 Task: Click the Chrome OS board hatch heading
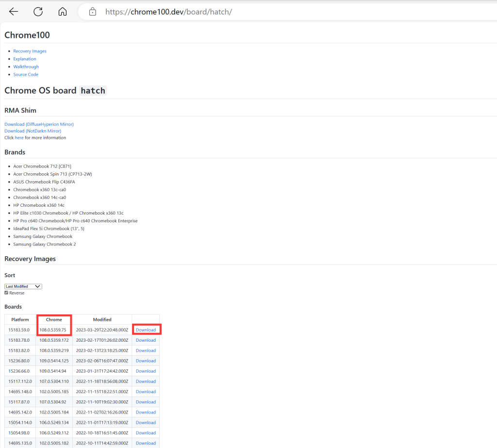tap(55, 91)
